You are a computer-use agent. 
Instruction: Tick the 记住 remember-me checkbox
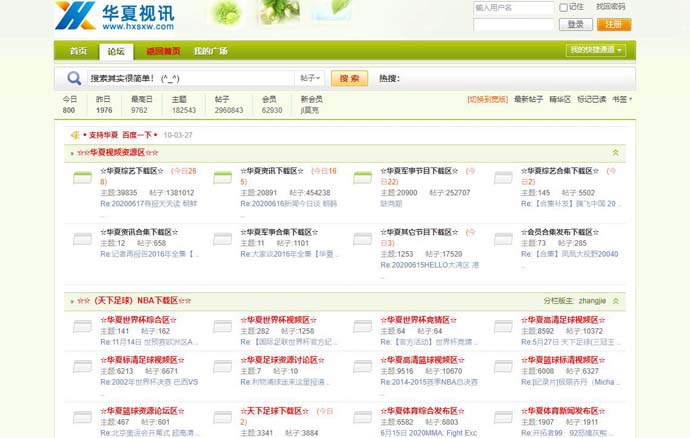click(563, 7)
